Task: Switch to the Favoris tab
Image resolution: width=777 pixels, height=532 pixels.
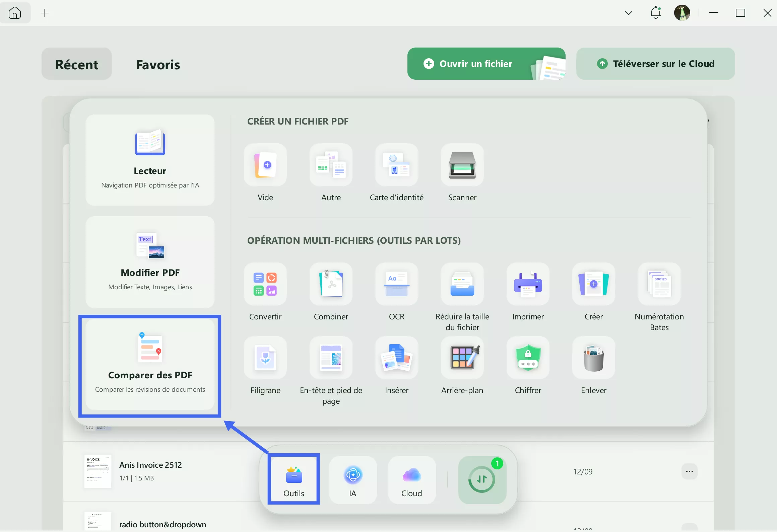Action: (158, 64)
